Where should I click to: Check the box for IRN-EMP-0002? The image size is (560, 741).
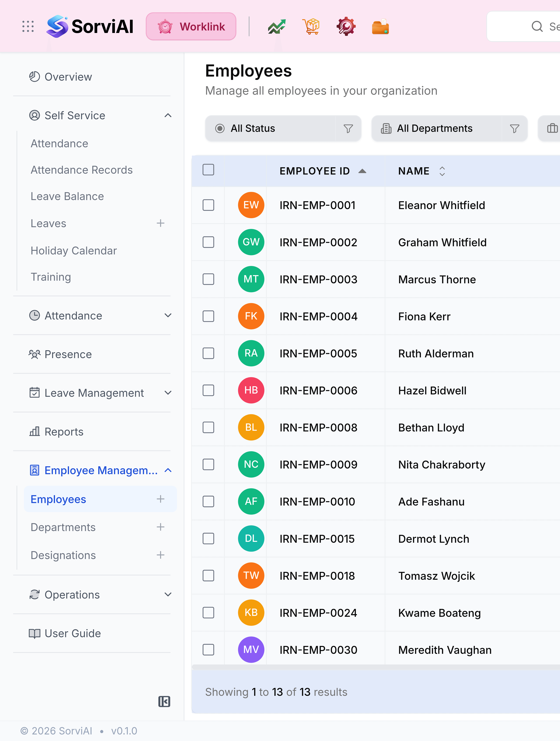[208, 242]
